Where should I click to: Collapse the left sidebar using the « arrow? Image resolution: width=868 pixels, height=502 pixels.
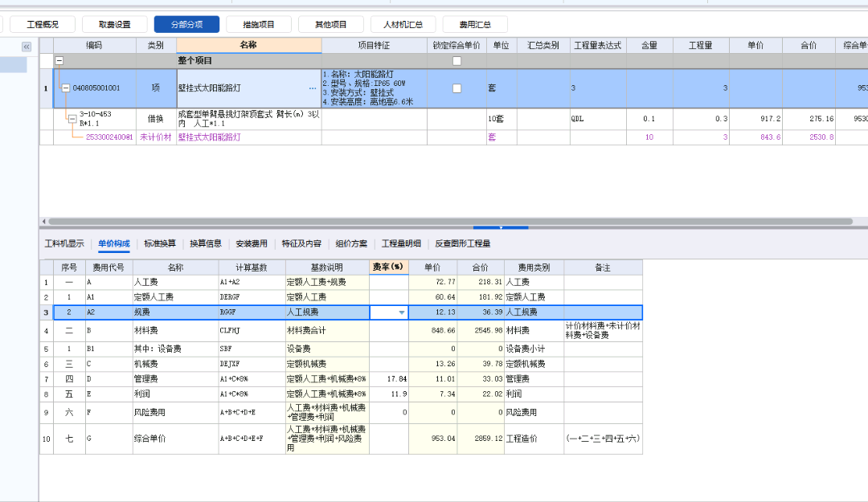click(x=26, y=45)
